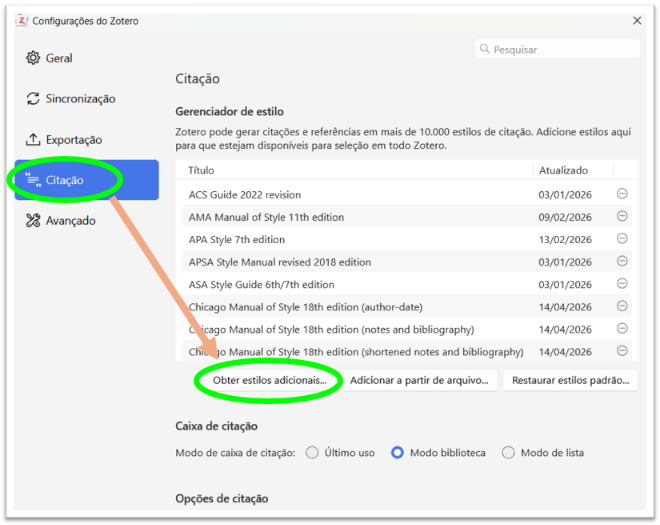Image resolution: width=660 pixels, height=525 pixels.
Task: Open the Geral settings section
Action: 86,58
